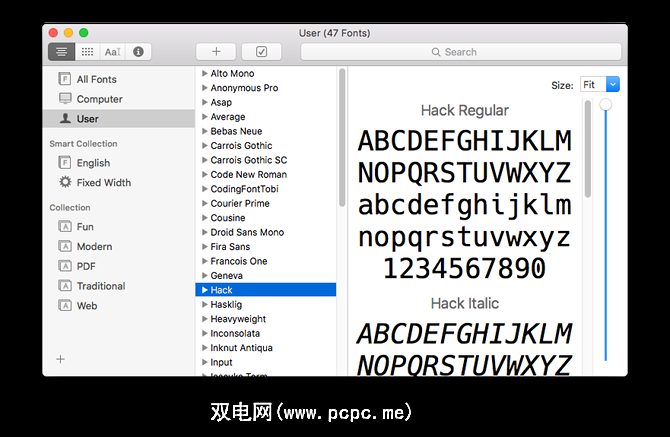Add a new font with plus button

click(x=216, y=52)
